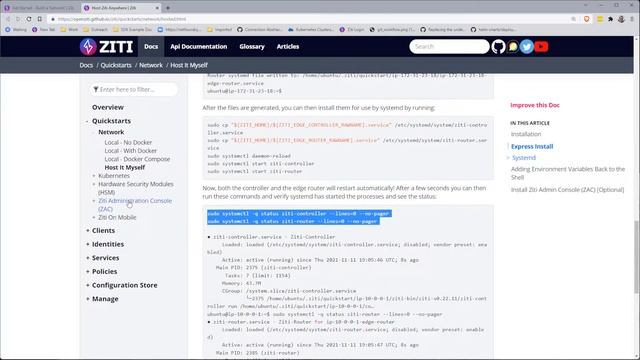Open Local - No Docker page
The image size is (640, 360).
pos(128,142)
